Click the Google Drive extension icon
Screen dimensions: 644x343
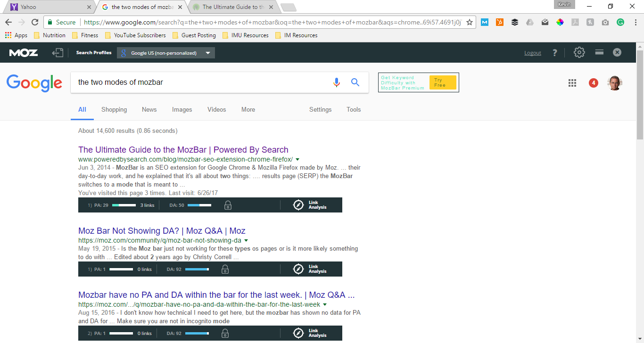pos(530,22)
